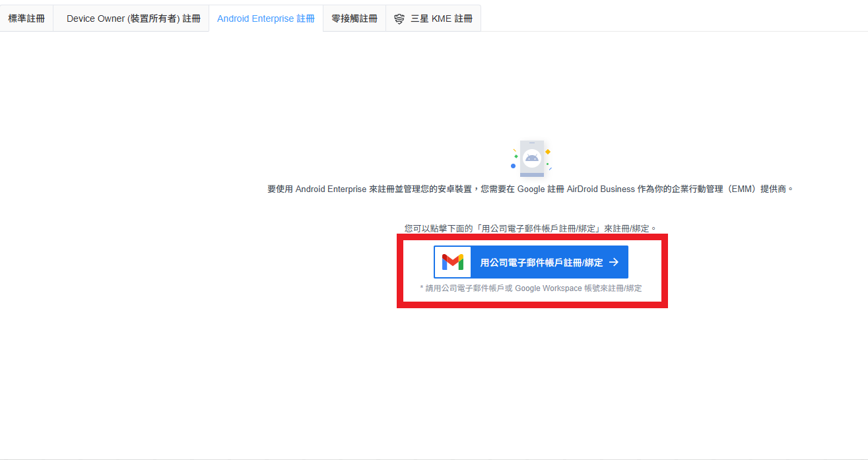
Task: Click the paragraph starting 要使用 Android Enterprise
Action: tap(531, 189)
